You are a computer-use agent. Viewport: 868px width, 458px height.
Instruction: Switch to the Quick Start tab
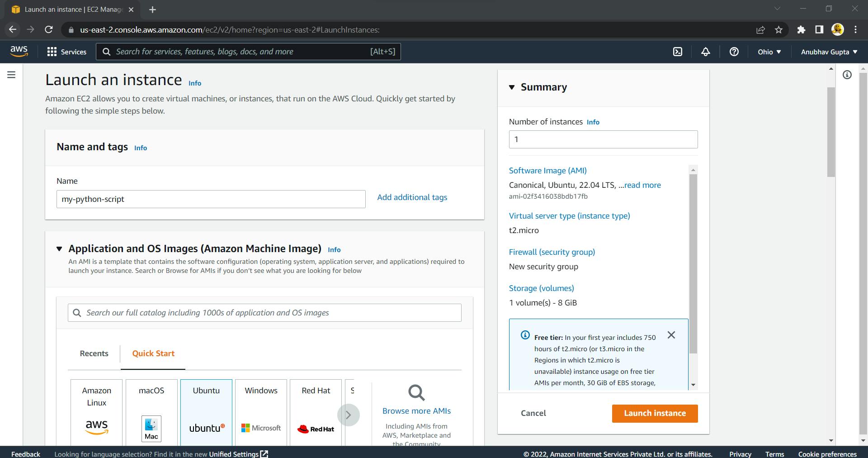[153, 353]
